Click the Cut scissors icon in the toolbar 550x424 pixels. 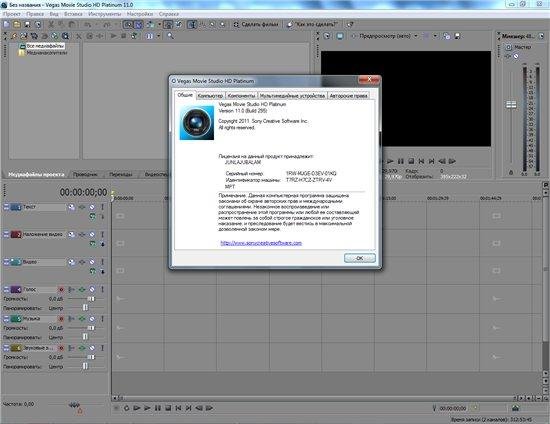click(x=51, y=24)
